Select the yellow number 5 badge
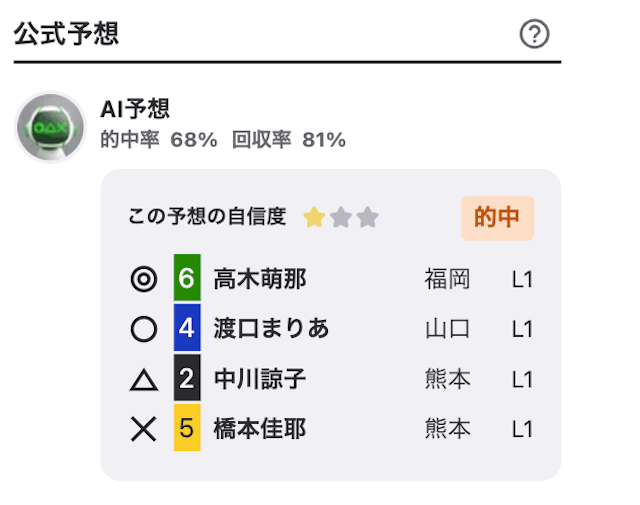This screenshot has height=505, width=640. pos(187,427)
